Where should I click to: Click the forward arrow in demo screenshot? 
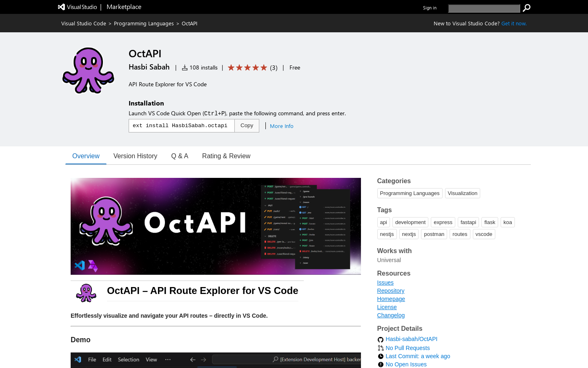tap(203, 360)
